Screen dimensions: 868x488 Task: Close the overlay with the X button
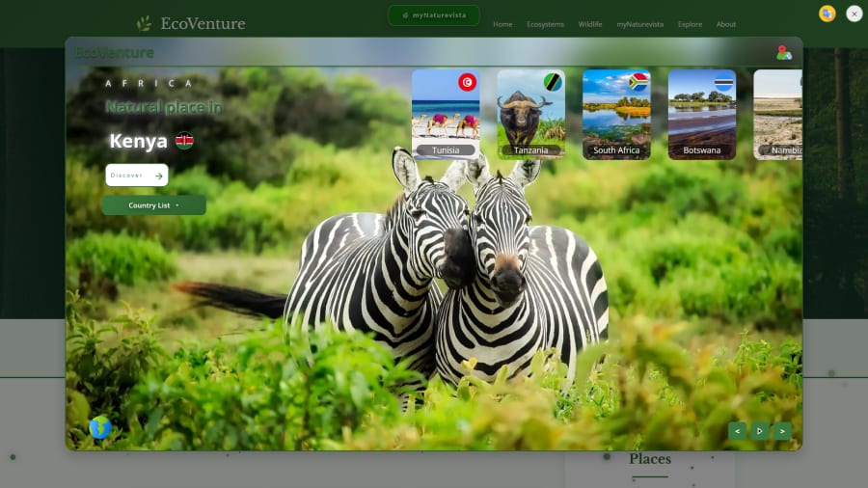(854, 14)
